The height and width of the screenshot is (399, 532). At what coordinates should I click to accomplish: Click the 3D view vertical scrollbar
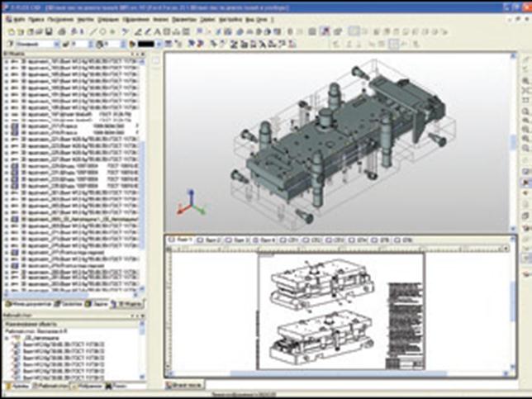coord(513,143)
